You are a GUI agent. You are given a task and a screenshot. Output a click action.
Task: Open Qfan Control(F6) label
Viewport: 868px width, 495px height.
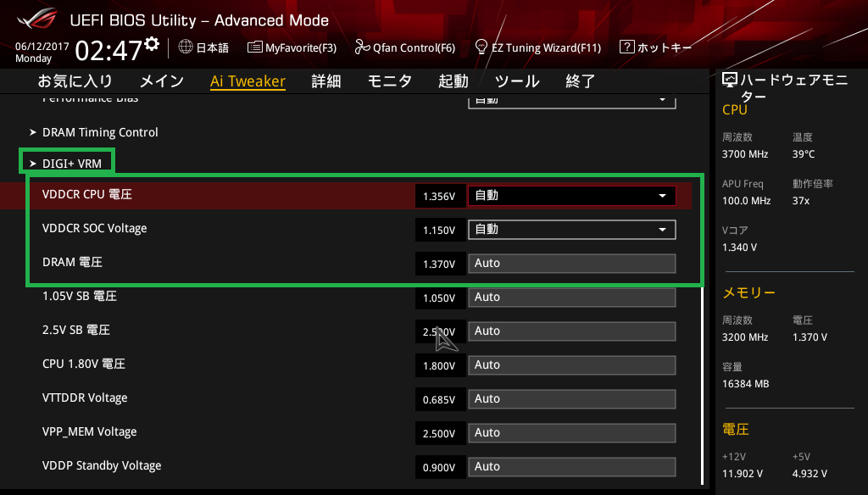[414, 47]
